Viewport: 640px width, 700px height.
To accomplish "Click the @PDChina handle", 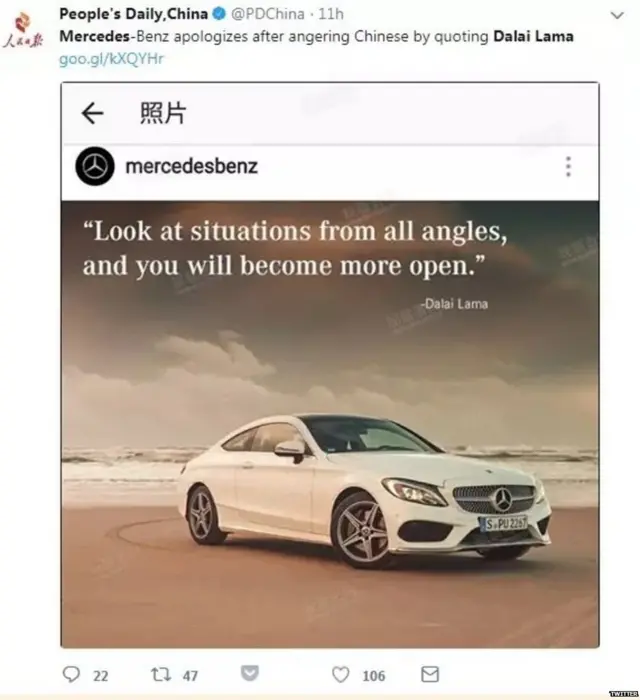I will point(268,14).
